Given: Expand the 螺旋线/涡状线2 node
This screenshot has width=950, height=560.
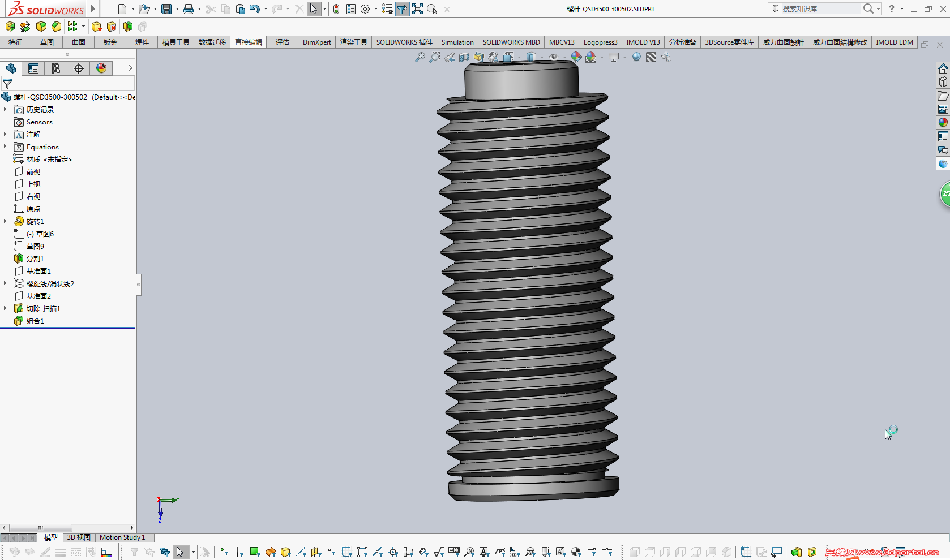Looking at the screenshot, I should (5, 283).
